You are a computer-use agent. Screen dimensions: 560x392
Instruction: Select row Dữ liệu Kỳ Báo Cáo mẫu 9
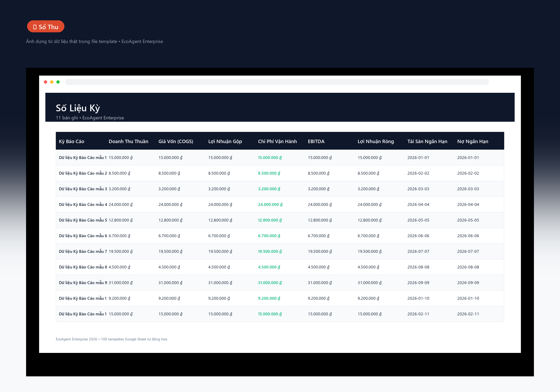click(x=280, y=283)
